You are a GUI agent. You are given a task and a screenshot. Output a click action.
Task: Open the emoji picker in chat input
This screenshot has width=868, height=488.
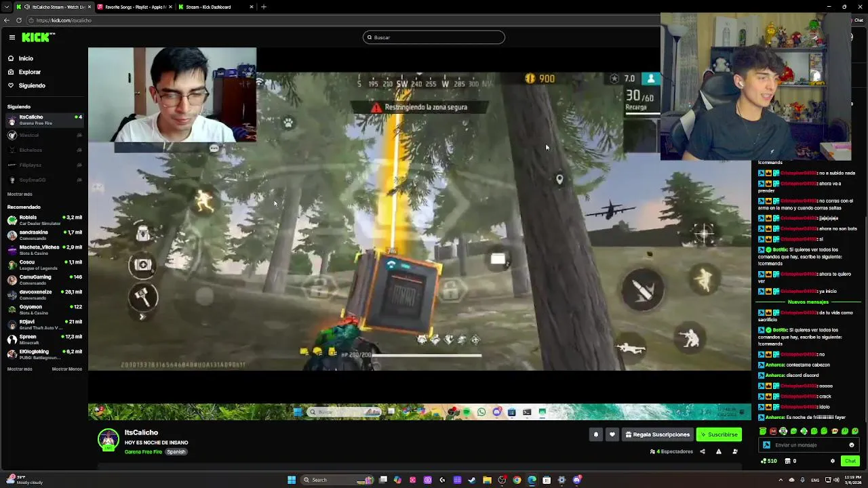(x=852, y=445)
